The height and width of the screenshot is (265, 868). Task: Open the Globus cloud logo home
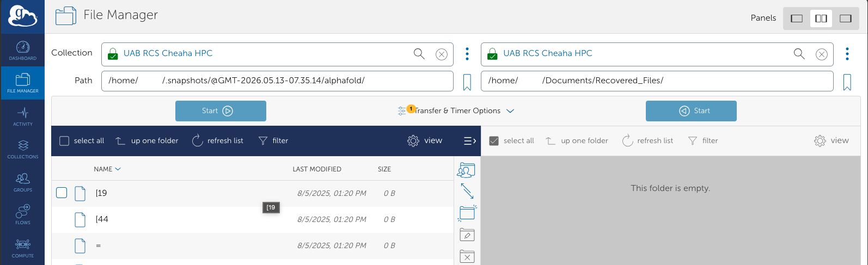click(x=22, y=16)
